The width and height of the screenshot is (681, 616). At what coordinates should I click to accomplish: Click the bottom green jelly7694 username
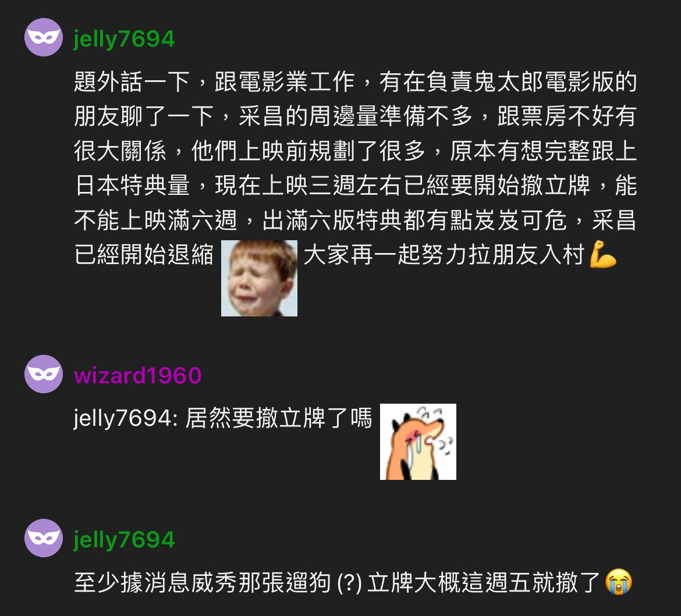coord(124,540)
